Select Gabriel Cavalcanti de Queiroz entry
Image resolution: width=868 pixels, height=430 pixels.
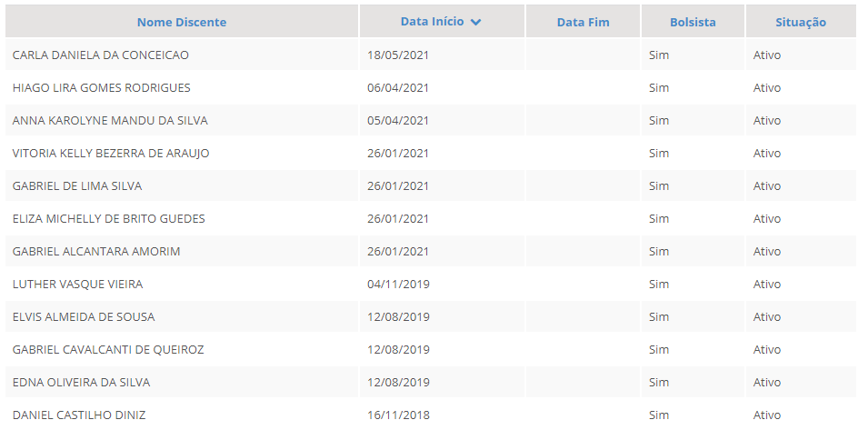(x=108, y=349)
